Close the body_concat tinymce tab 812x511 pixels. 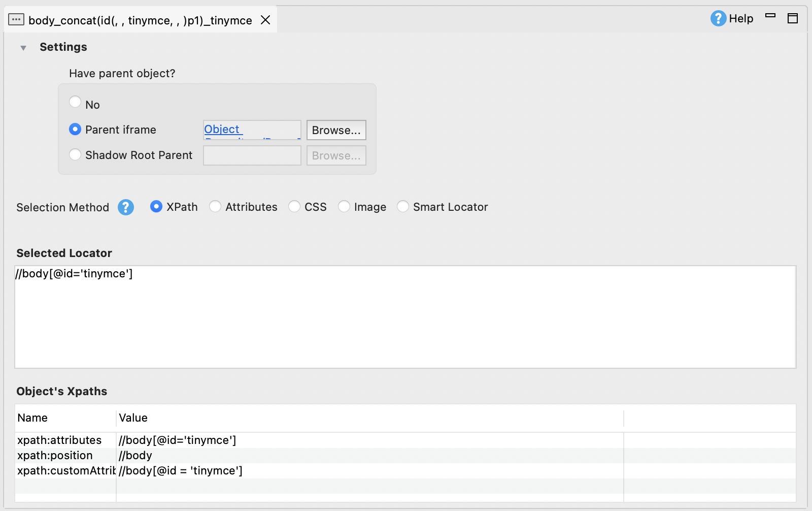[x=266, y=20]
